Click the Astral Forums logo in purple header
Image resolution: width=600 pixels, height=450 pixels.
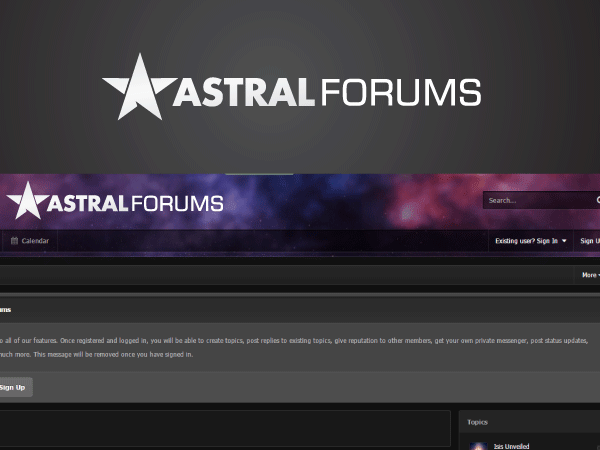point(115,201)
